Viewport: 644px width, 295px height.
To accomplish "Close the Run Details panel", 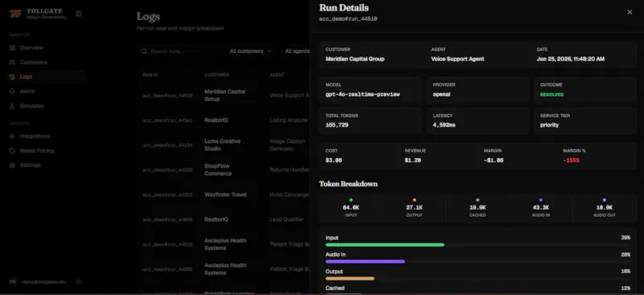I will coord(630,12).
